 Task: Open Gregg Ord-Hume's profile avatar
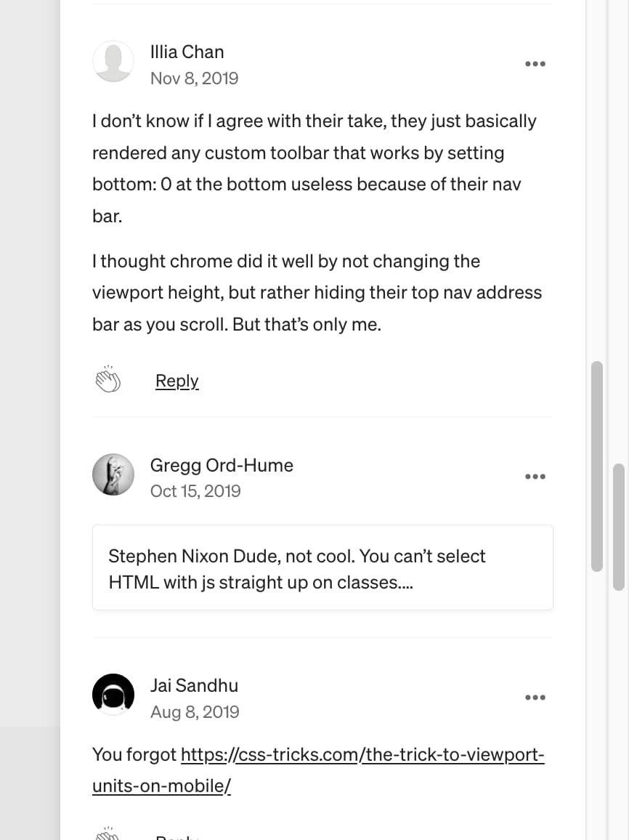(113, 474)
